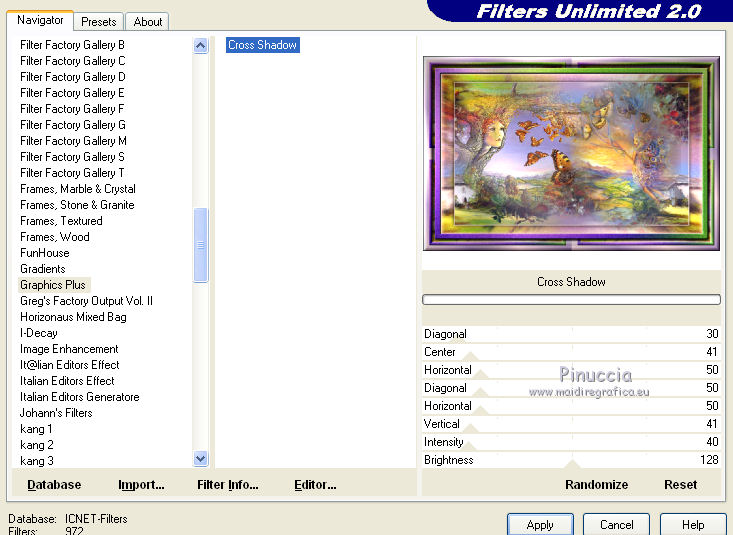733x535 pixels.
Task: Select Greg's Factory Output Vol. II
Action: pyautogui.click(x=86, y=301)
